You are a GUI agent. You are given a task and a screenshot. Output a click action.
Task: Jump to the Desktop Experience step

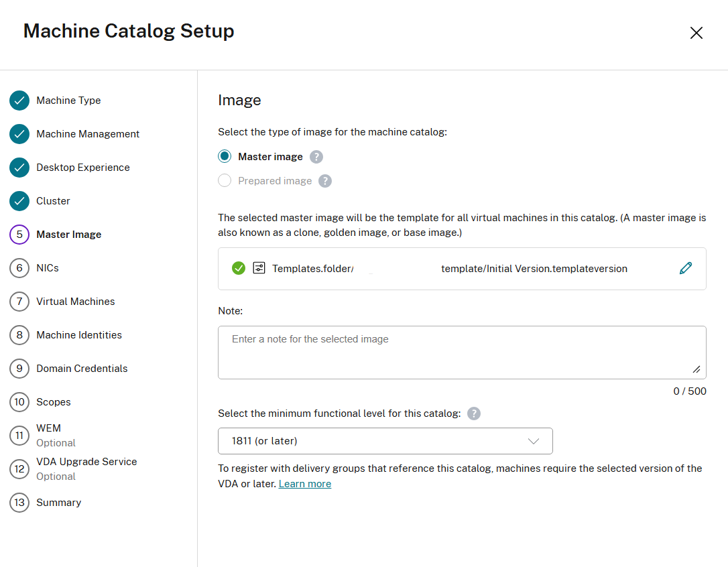click(x=83, y=168)
